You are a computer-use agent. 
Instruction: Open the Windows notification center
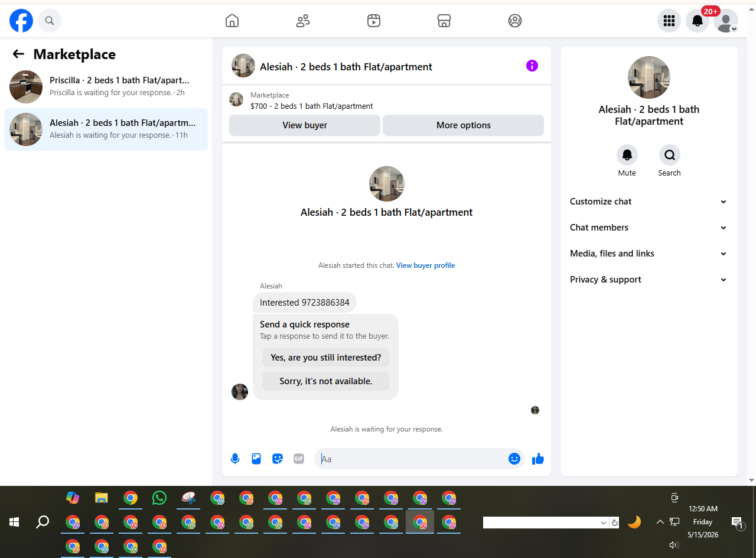pyautogui.click(x=737, y=523)
